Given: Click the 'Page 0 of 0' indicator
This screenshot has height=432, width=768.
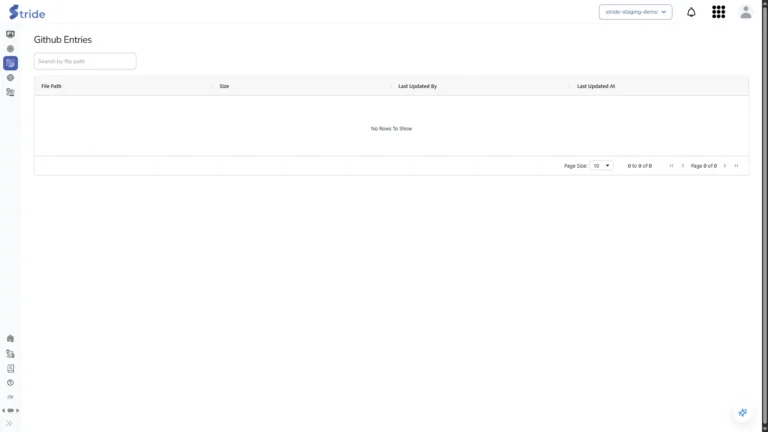Looking at the screenshot, I should (x=703, y=166).
